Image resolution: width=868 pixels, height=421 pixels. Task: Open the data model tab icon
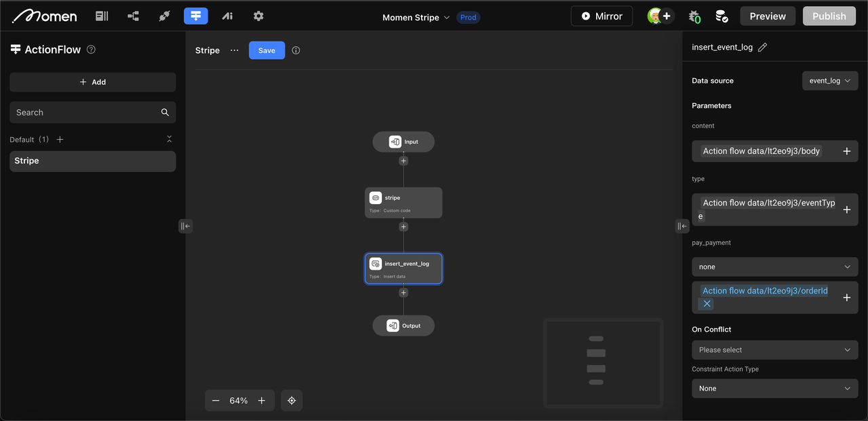tap(133, 16)
